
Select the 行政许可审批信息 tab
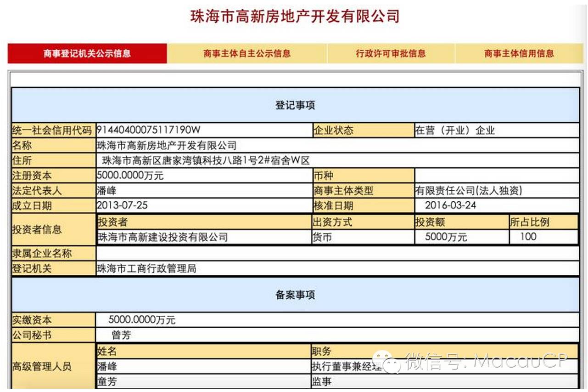click(391, 53)
